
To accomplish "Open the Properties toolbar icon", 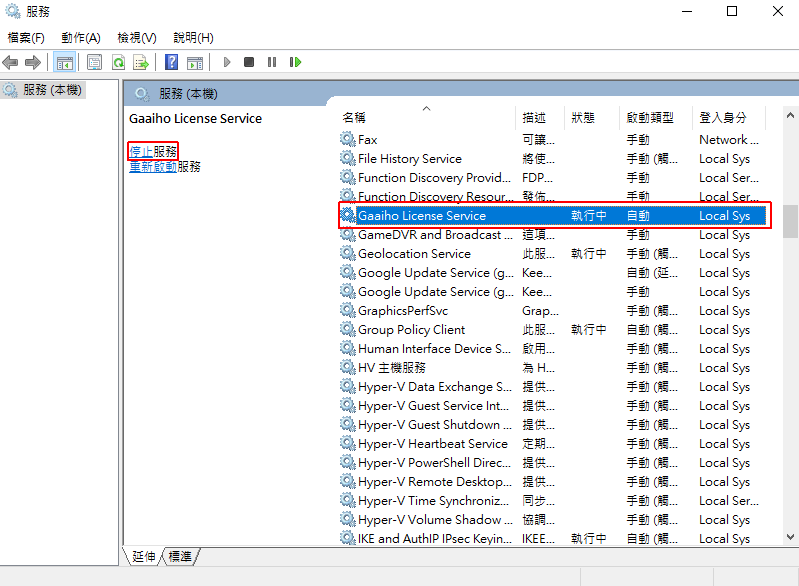I will click(94, 63).
